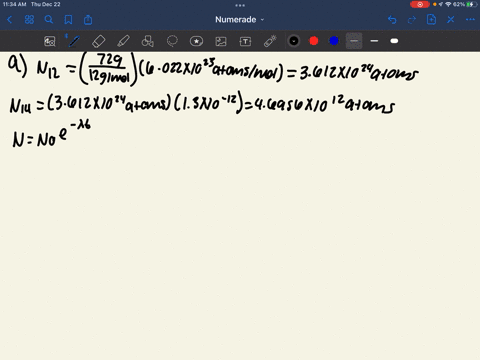Open search with the magnifier icon
This screenshot has width=480, height=360.
[x=49, y=20]
